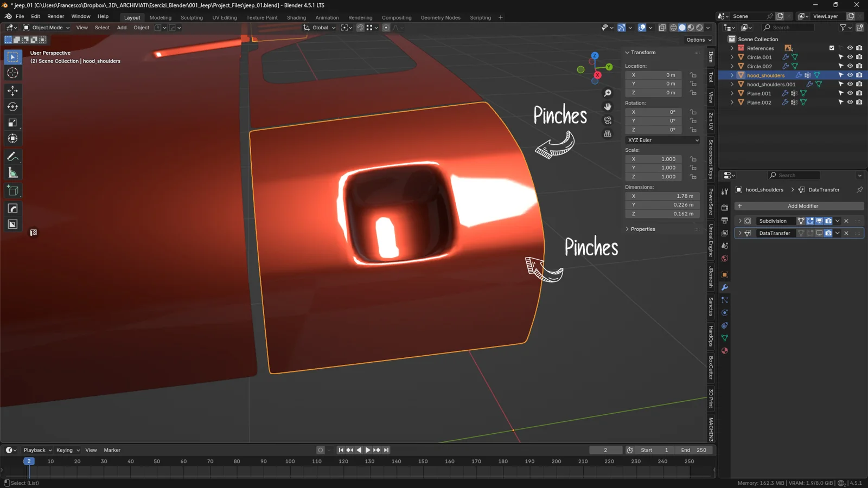Remove the DataTransfer modifier with X
This screenshot has width=868, height=488.
pyautogui.click(x=846, y=233)
